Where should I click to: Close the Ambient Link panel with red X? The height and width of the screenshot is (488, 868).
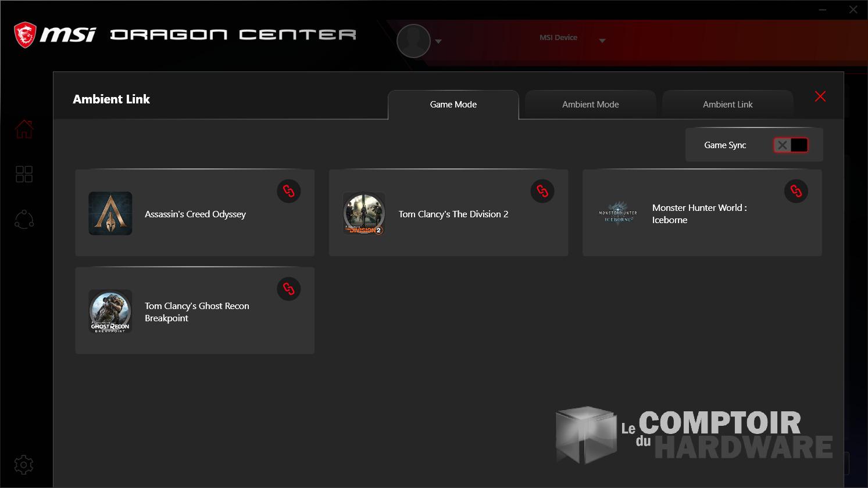(820, 96)
